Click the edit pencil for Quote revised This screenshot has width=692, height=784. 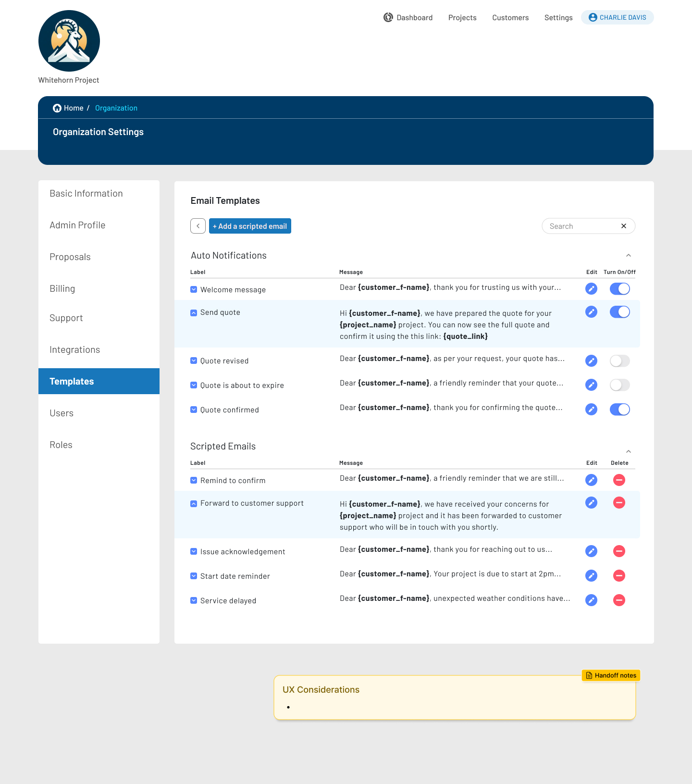point(591,361)
